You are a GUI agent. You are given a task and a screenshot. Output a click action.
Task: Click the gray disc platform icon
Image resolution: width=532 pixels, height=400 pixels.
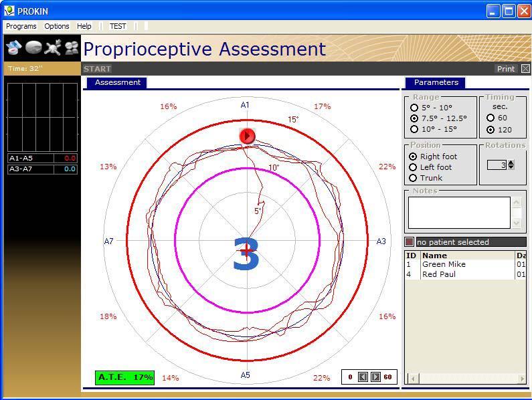(33, 47)
